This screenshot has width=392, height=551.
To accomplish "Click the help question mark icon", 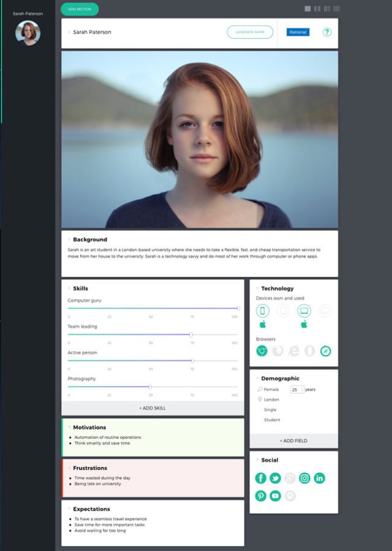I will pyautogui.click(x=327, y=32).
